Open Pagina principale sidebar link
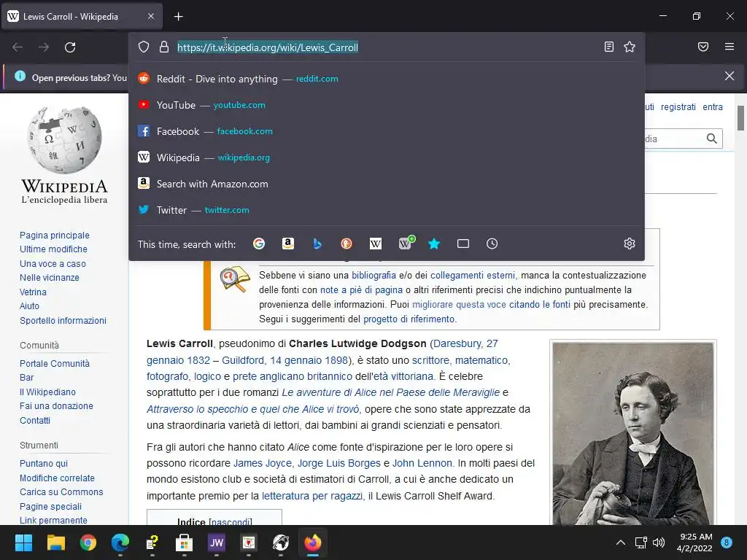 click(54, 236)
